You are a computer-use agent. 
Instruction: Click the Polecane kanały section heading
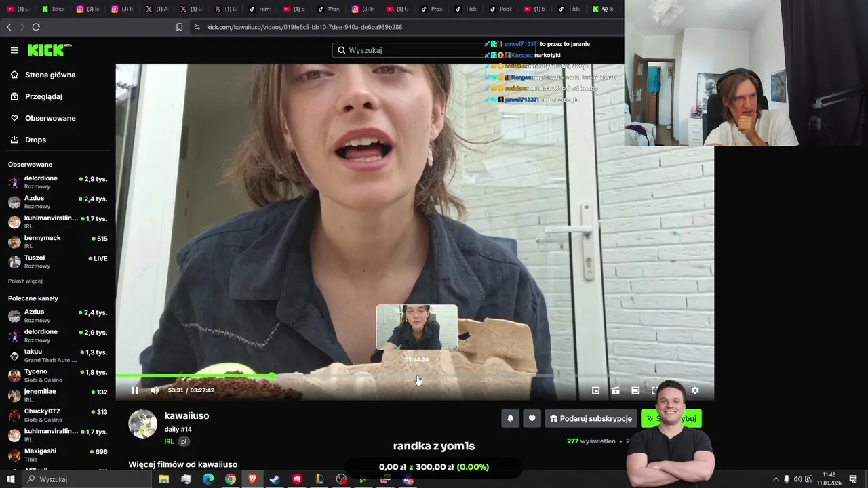pos(33,298)
